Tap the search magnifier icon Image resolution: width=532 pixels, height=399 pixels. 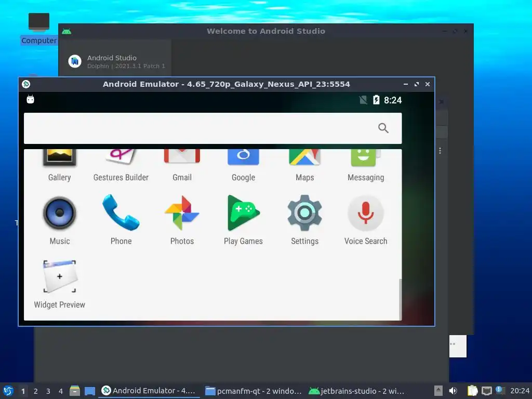[x=383, y=128]
